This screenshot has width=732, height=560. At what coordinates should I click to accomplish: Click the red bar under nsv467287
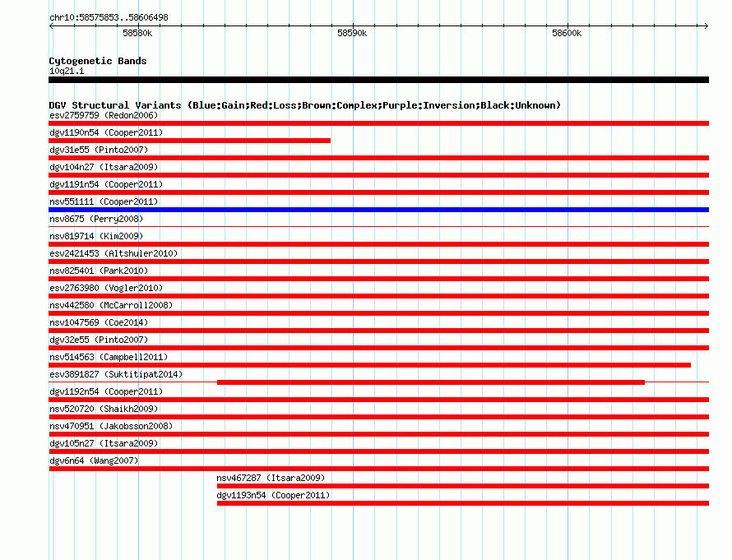(x=463, y=486)
